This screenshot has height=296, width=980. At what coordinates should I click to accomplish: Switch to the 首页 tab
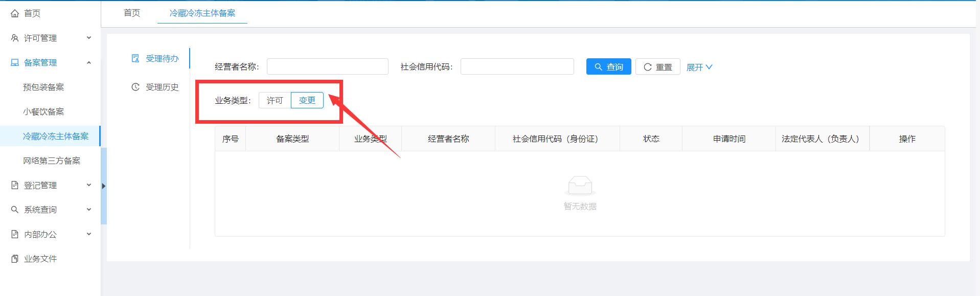pyautogui.click(x=132, y=13)
